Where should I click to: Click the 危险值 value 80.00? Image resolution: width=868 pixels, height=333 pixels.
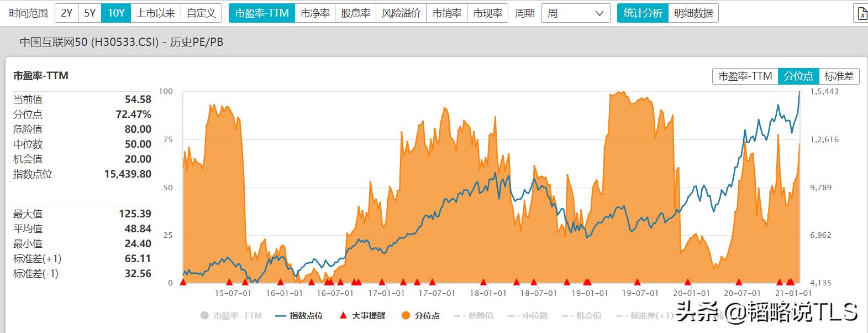138,129
